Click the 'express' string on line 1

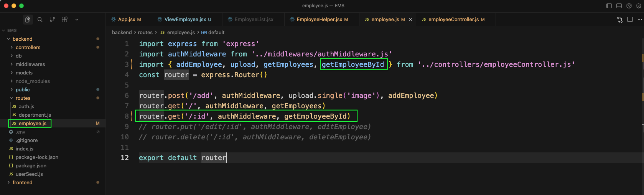coord(240,44)
